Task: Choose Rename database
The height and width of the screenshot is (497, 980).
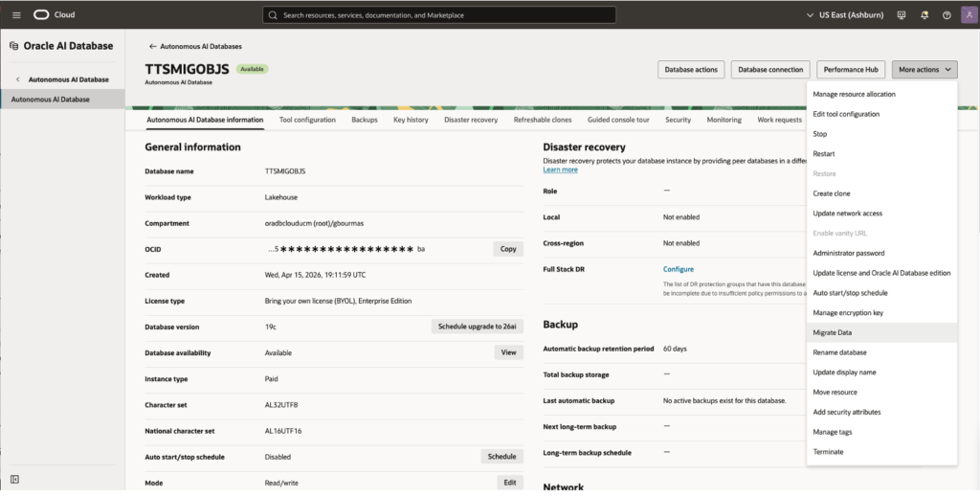Action: pos(881,352)
